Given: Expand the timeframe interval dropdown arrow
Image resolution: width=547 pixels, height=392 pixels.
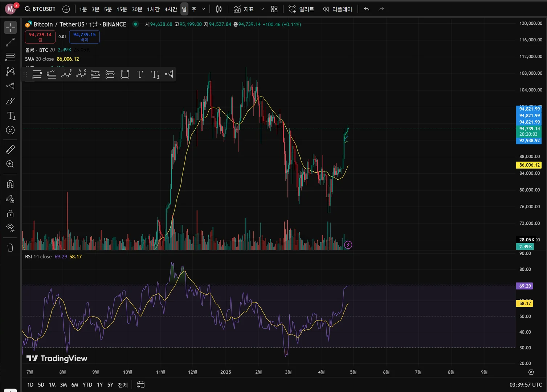Looking at the screenshot, I should click(203, 9).
